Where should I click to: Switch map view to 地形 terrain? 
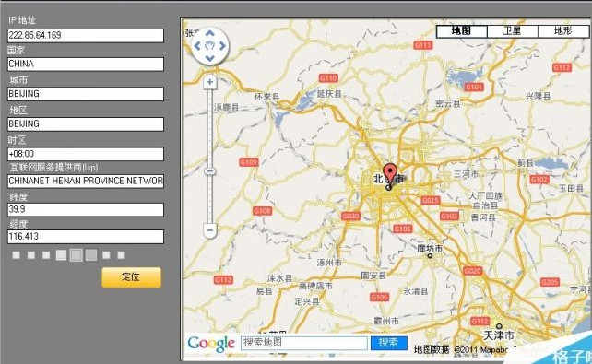pos(563,31)
